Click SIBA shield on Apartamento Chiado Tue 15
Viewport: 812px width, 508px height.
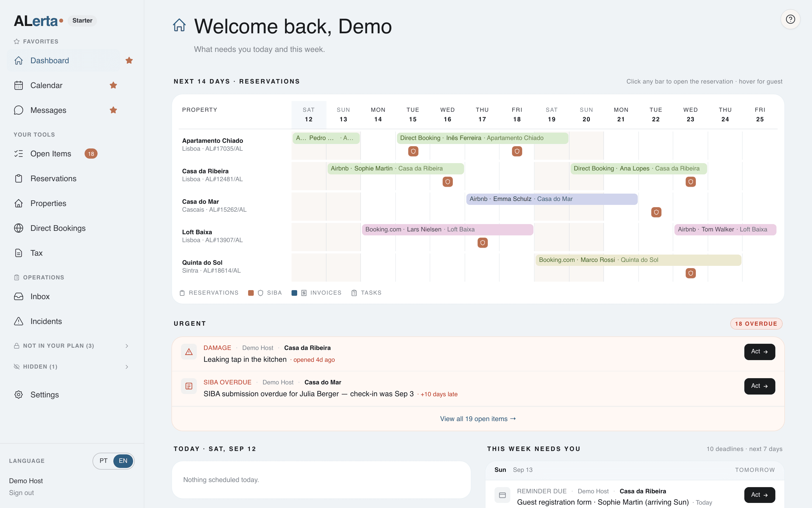coord(413,151)
